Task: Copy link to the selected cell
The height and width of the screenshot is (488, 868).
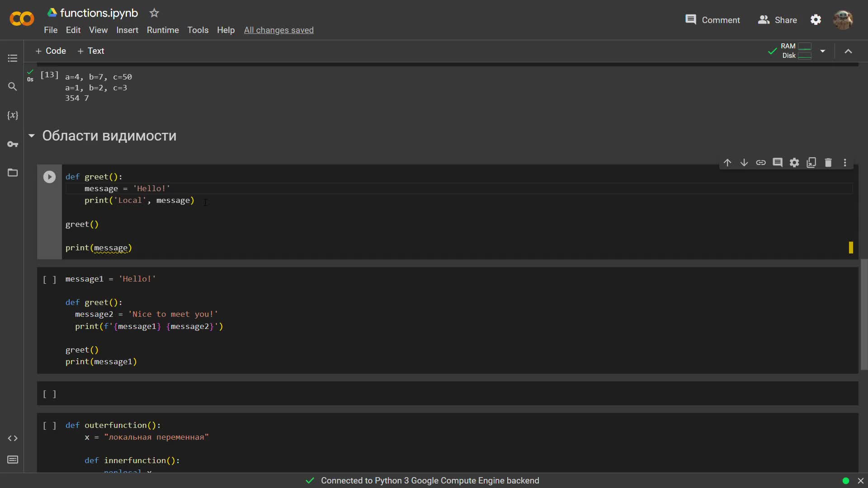Action: click(761, 163)
